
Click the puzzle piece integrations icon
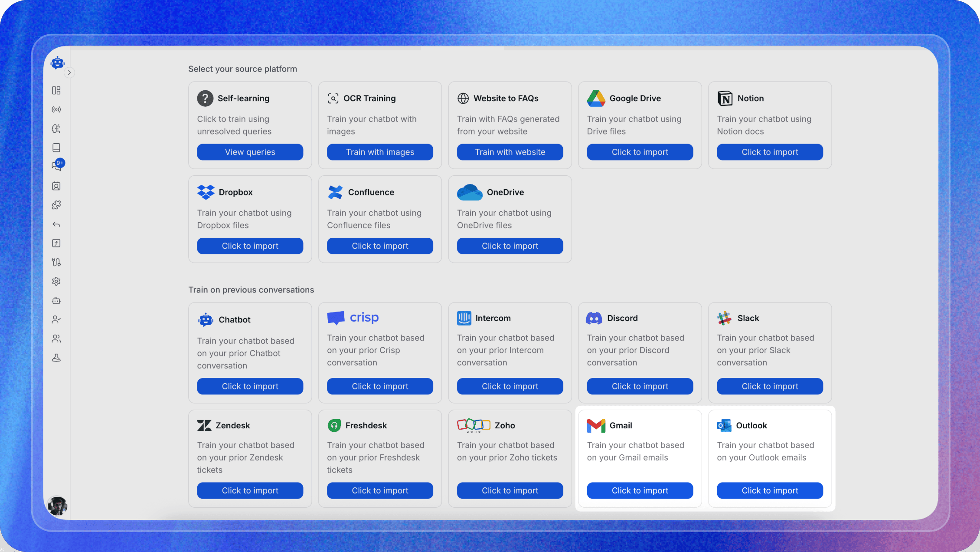(56, 205)
